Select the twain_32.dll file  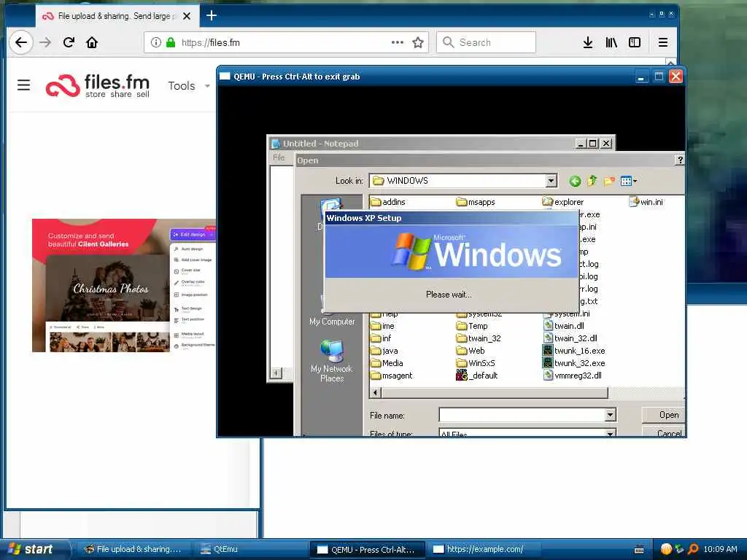coord(570,338)
